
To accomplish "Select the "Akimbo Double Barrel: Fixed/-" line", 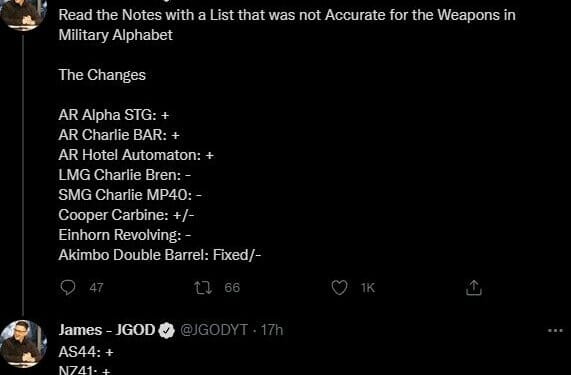I will [160, 255].
